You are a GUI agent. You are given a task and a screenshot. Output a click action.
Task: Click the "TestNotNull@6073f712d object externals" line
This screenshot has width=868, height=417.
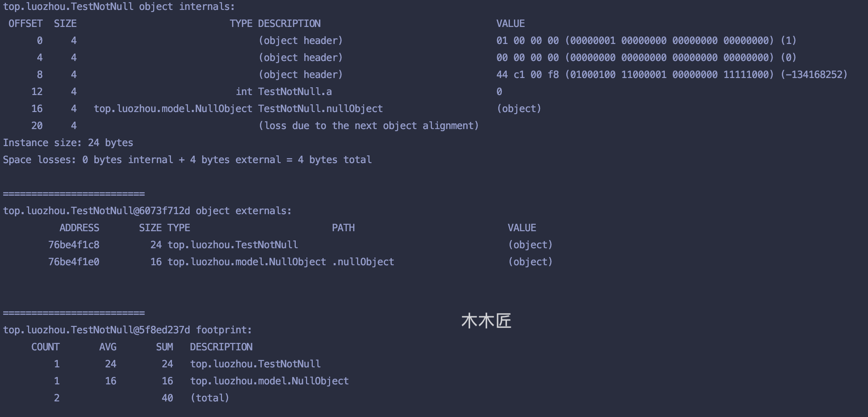click(147, 211)
